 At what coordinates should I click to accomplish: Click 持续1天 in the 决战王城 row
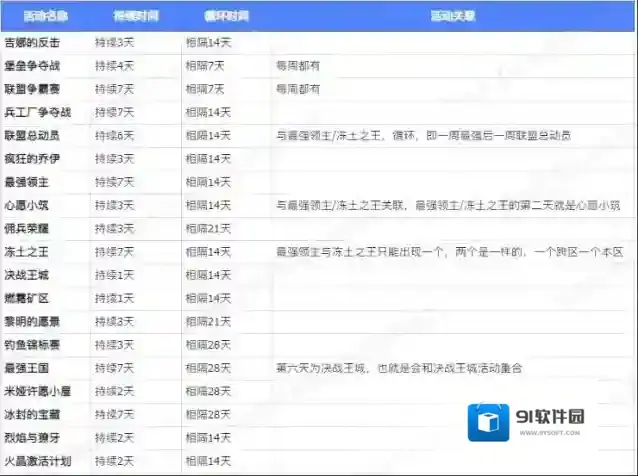(114, 275)
